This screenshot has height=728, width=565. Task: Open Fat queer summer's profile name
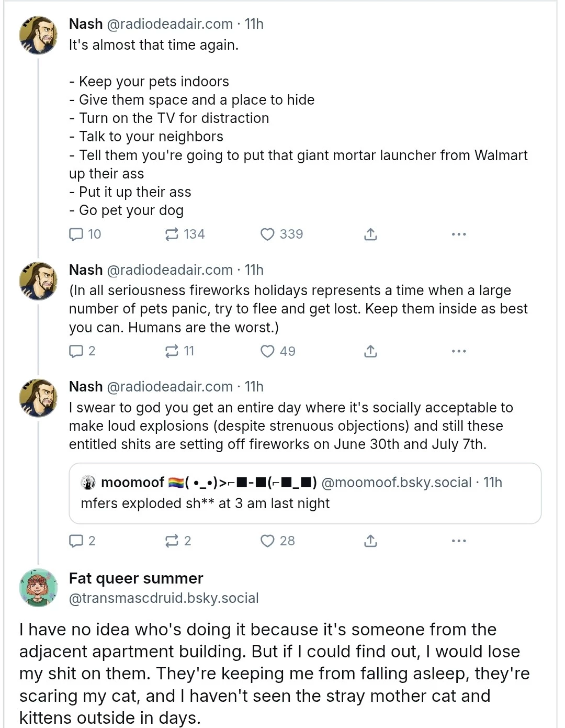(136, 578)
